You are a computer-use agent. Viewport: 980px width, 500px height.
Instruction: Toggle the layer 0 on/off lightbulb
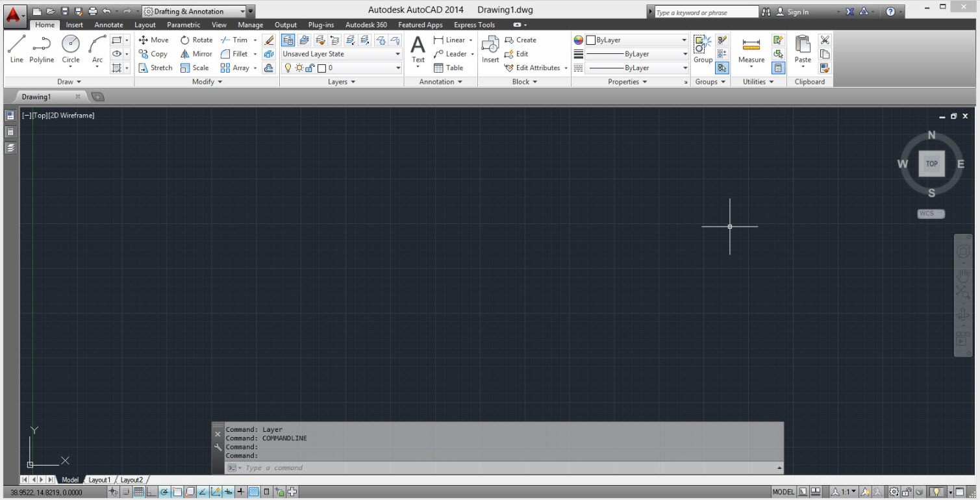click(288, 68)
